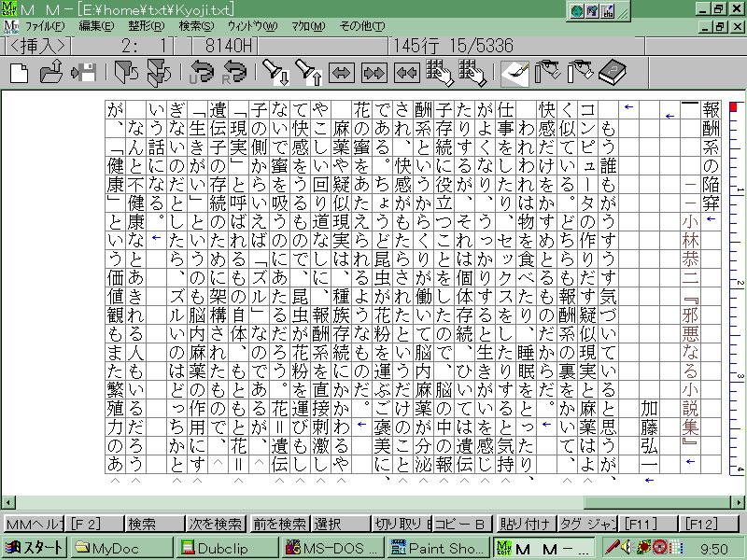Screen dimensions: 747x560
Task: Click the [F 2] function key button
Action: click(94, 524)
